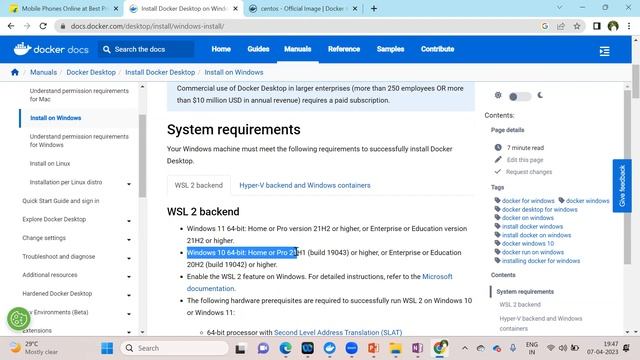Open the Chrome profile avatar
The width and height of the screenshot is (640, 360).
(x=613, y=26)
